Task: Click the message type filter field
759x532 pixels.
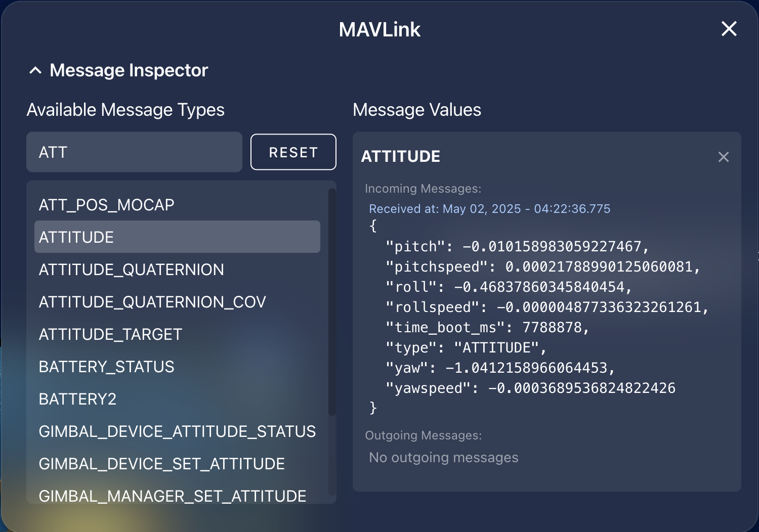Action: 134,152
